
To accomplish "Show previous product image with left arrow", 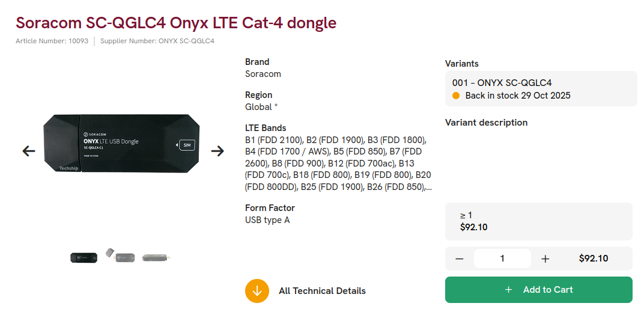I will pos(29,151).
